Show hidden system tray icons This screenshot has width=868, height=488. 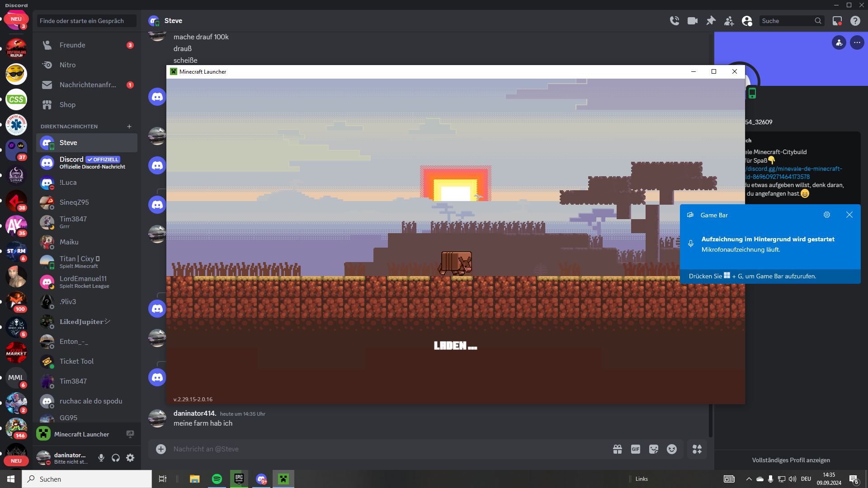click(x=749, y=479)
